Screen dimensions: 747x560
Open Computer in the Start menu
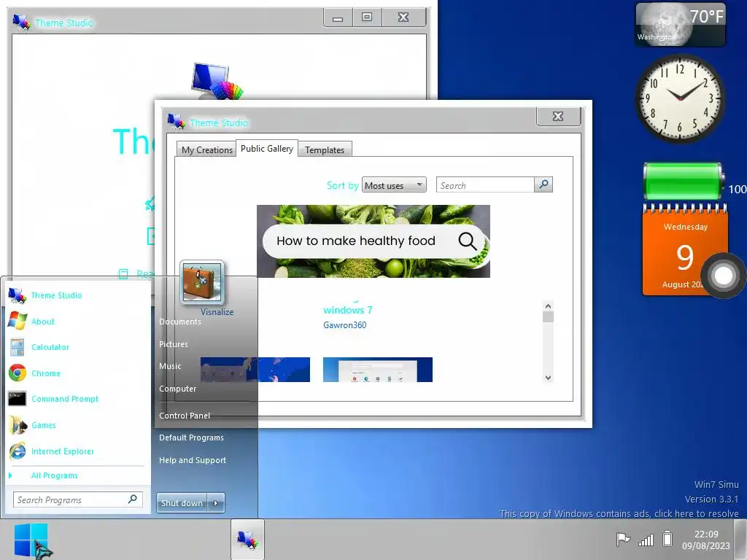point(178,389)
